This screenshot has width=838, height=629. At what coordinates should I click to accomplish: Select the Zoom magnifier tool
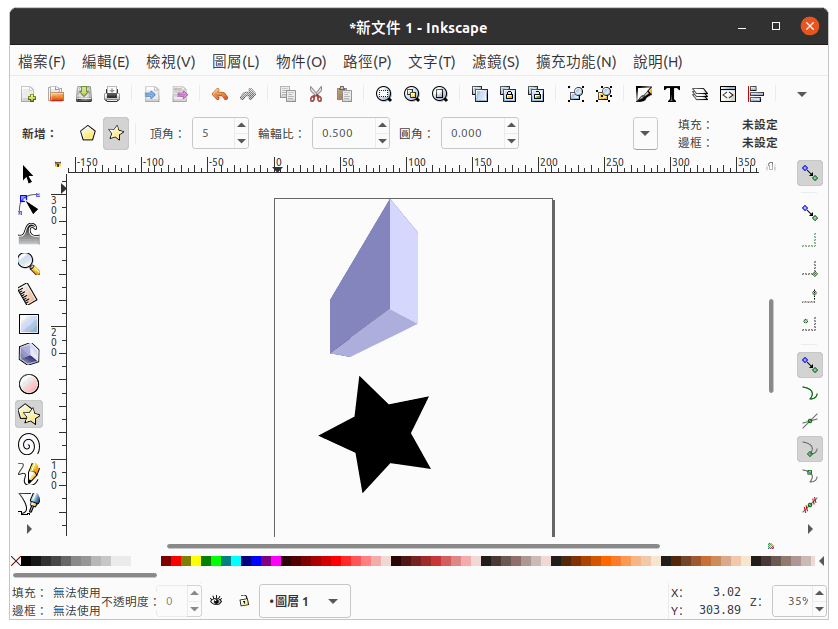(29, 264)
